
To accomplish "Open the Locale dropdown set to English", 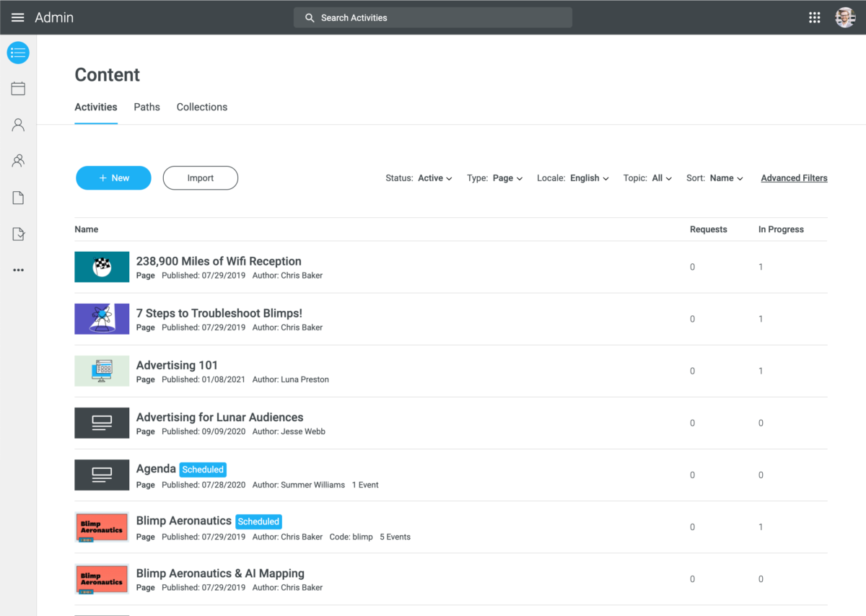I will [x=590, y=178].
